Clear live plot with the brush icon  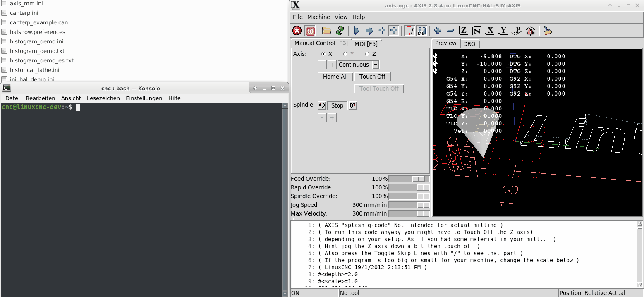(548, 31)
